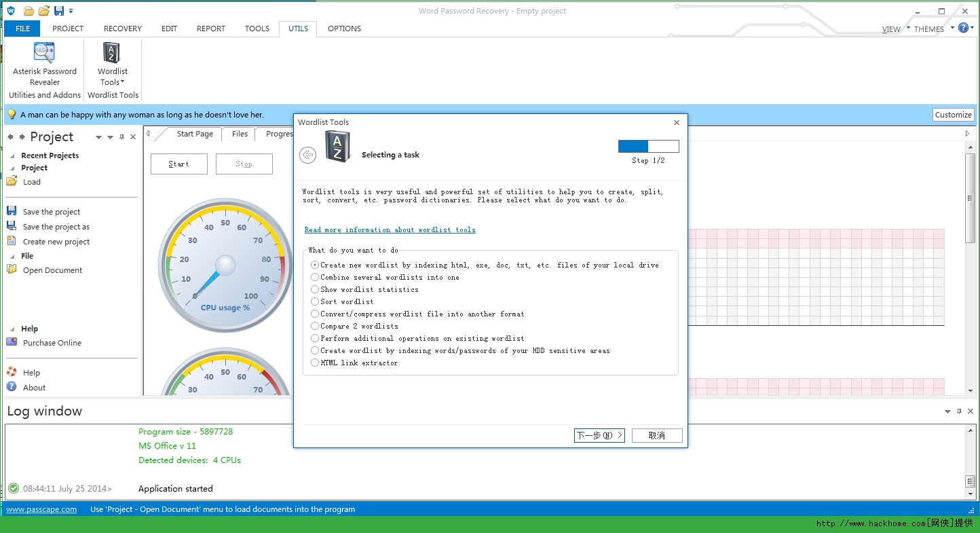The image size is (980, 533).
Task: Open the VIEW dropdown menu
Action: coord(896,29)
